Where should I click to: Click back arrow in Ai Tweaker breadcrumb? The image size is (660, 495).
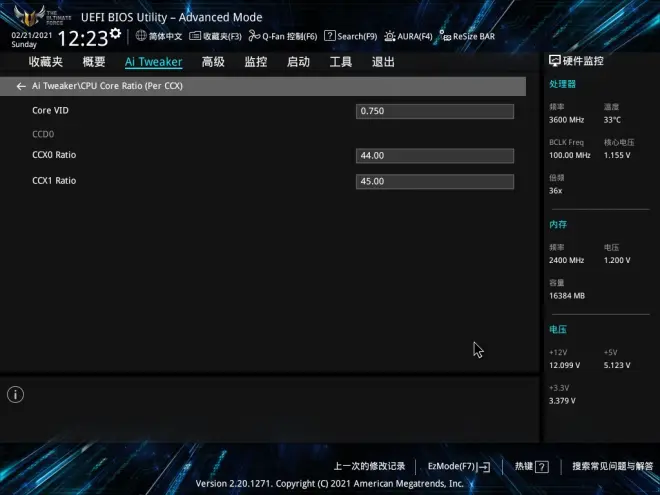21,87
